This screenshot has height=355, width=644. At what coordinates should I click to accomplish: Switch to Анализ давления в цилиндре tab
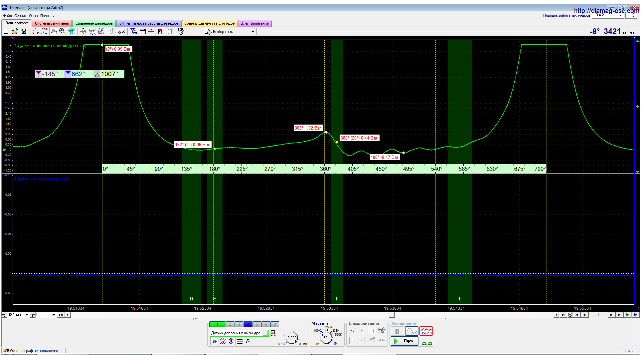point(210,23)
